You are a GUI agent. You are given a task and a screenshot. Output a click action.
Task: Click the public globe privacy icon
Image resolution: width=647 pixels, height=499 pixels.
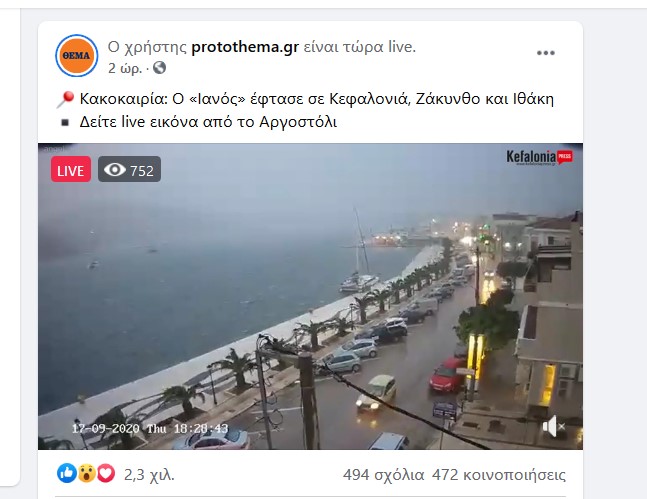159,67
